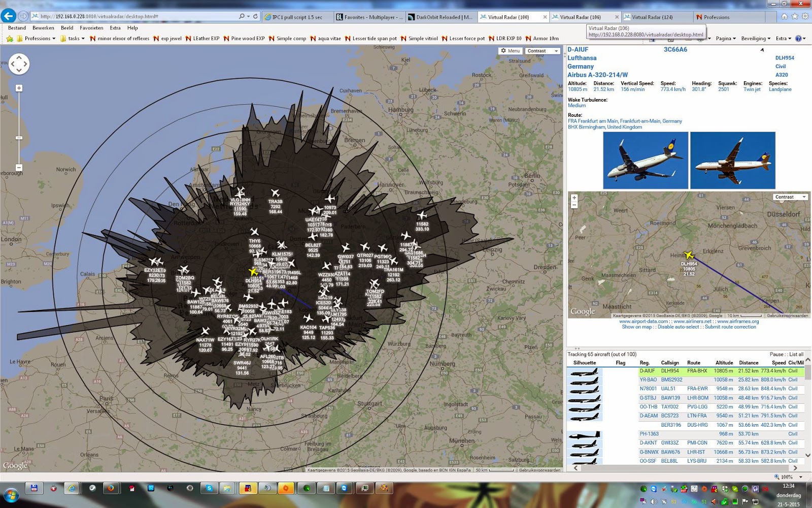Switch to the DarkOrbit Reloaded tab
This screenshot has width=812, height=508.
pos(441,17)
